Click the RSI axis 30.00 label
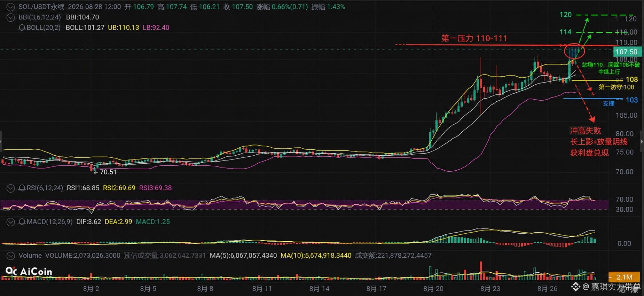This screenshot has width=644, height=296. point(625,210)
